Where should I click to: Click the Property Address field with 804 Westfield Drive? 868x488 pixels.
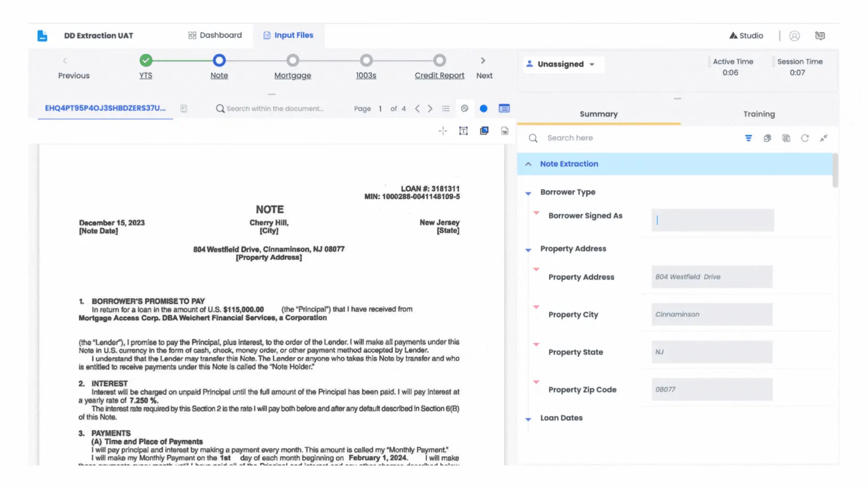click(x=712, y=277)
